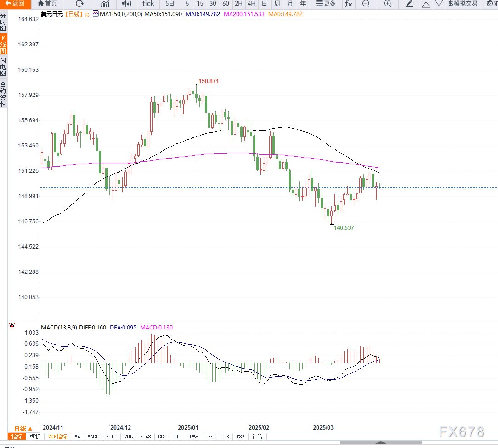Click the refresh icon on top toolbar
498x448 pixels.
tap(79, 4)
